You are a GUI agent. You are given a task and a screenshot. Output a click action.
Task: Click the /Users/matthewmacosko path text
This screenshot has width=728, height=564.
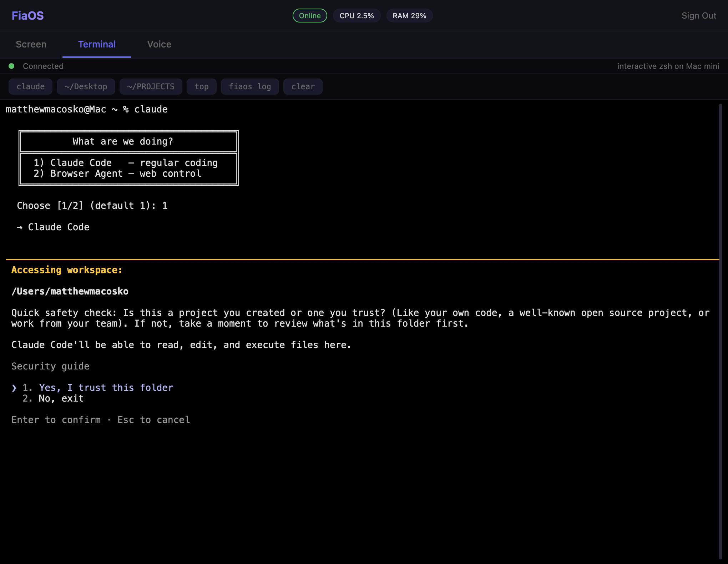70,291
